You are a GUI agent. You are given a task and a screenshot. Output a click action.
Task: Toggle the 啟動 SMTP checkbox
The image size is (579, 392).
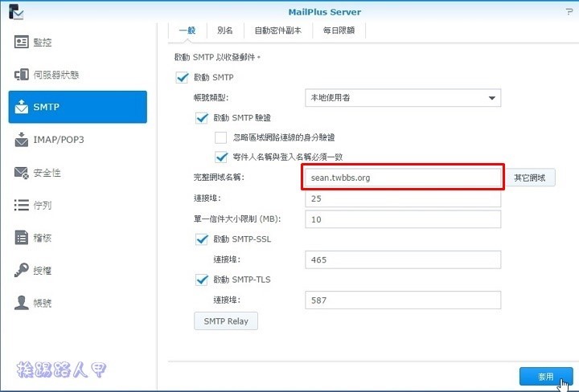click(182, 77)
